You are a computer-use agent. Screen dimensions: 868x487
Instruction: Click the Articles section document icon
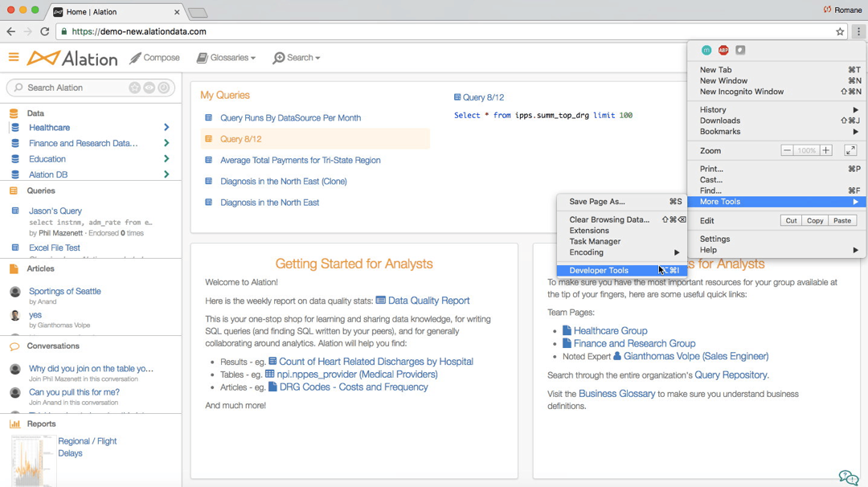14,268
